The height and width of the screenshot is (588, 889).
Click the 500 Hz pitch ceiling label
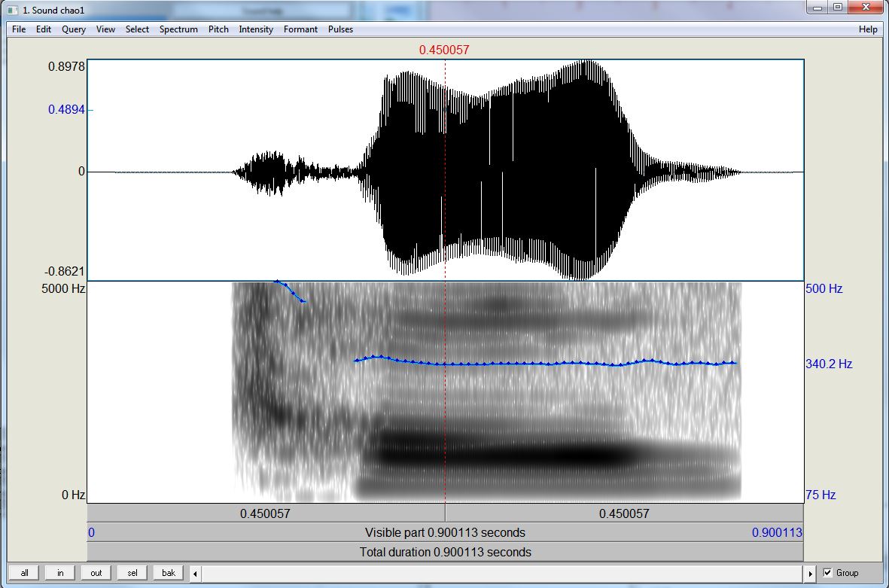824,288
